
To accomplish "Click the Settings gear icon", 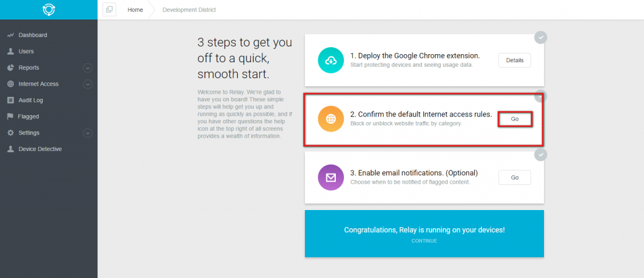I will pyautogui.click(x=11, y=133).
